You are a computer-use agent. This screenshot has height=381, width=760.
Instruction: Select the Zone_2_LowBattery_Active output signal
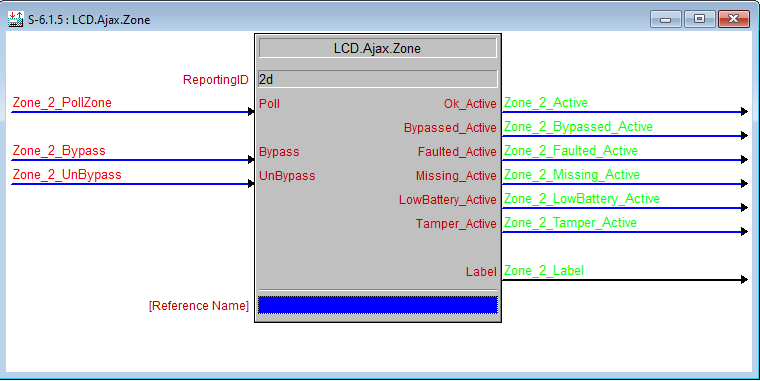tap(582, 199)
